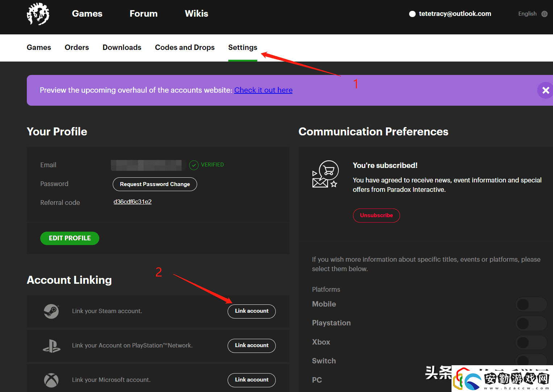This screenshot has height=392, width=553.
Task: Click the 'Account Linking' heading
Action: (x=69, y=280)
